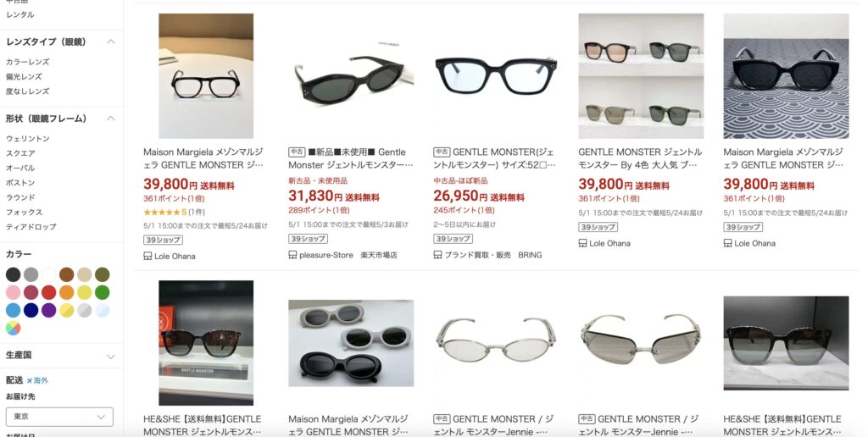Open the four-color sunglasses product thumbnail
The height and width of the screenshot is (437, 868).
pyautogui.click(x=641, y=76)
